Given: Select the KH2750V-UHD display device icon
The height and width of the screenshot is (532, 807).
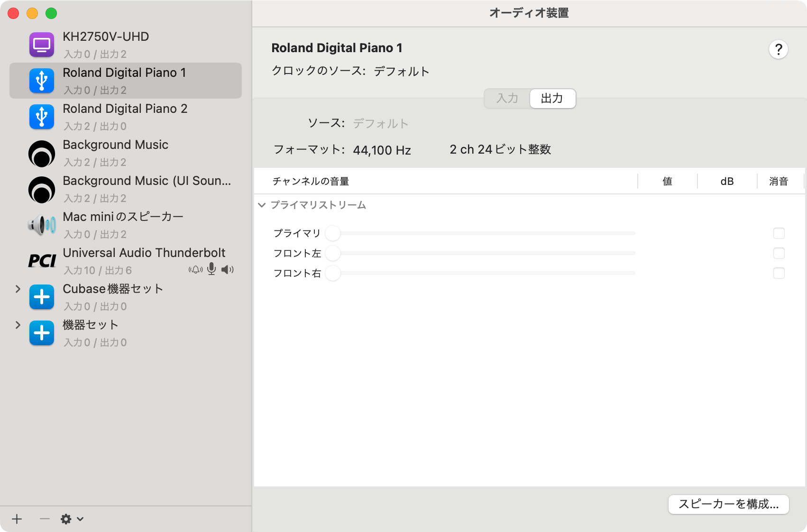Looking at the screenshot, I should click(42, 45).
